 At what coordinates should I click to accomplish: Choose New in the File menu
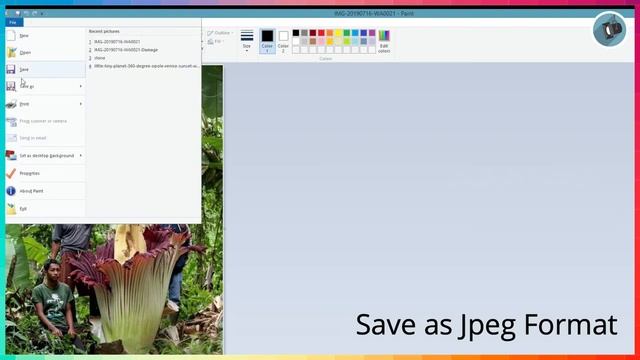(x=45, y=36)
